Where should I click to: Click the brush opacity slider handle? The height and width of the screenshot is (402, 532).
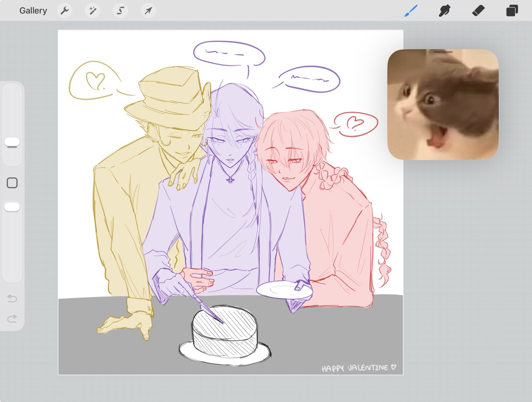point(12,207)
